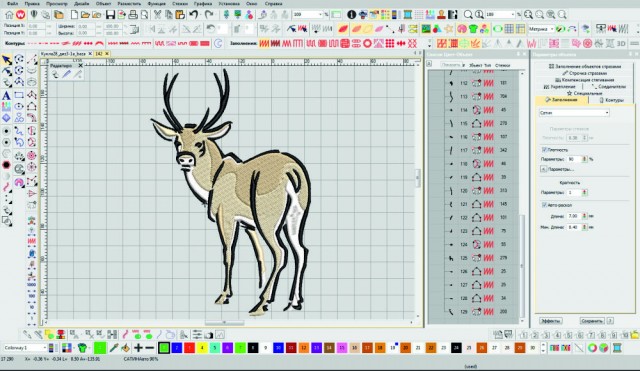The height and width of the screenshot is (371, 640).
Task: Adjust the Кратность parameter stepper
Action: 584,192
